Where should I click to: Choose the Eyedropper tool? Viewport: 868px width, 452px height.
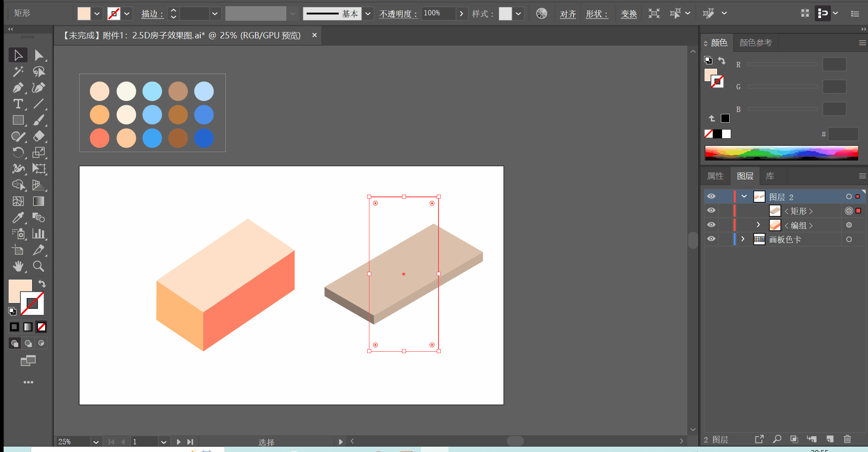tap(18, 218)
